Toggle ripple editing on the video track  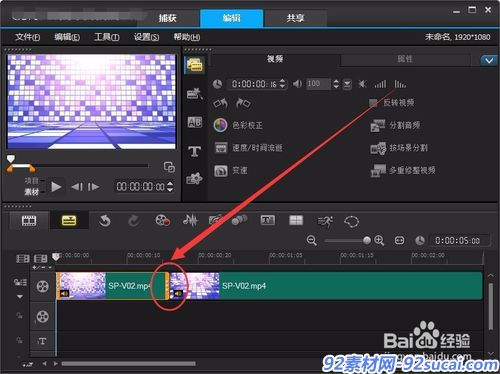point(20,283)
